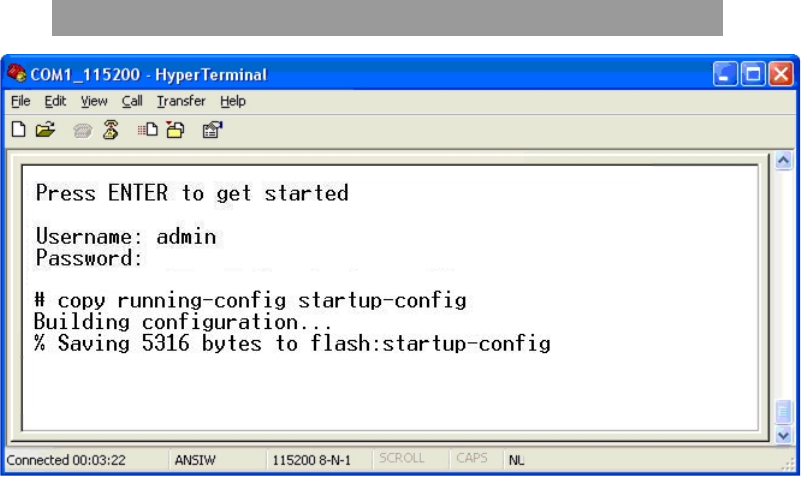Open the View menu
801x477 pixels.
click(x=94, y=101)
